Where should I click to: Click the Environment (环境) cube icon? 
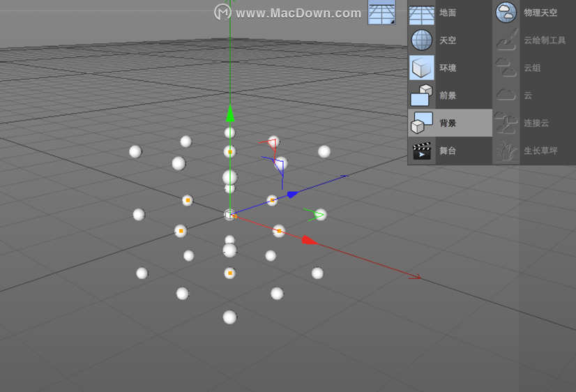coord(422,68)
